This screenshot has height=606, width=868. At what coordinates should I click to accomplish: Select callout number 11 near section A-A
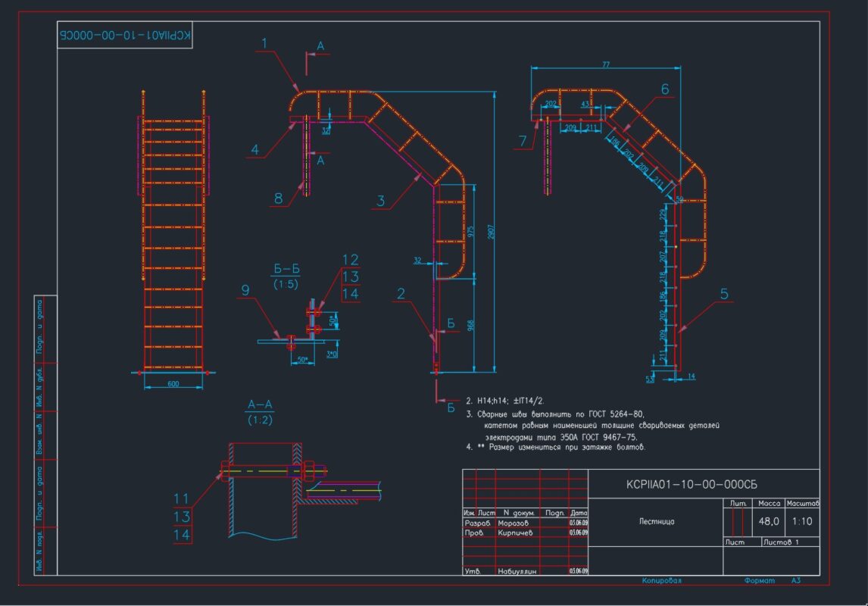tap(181, 498)
